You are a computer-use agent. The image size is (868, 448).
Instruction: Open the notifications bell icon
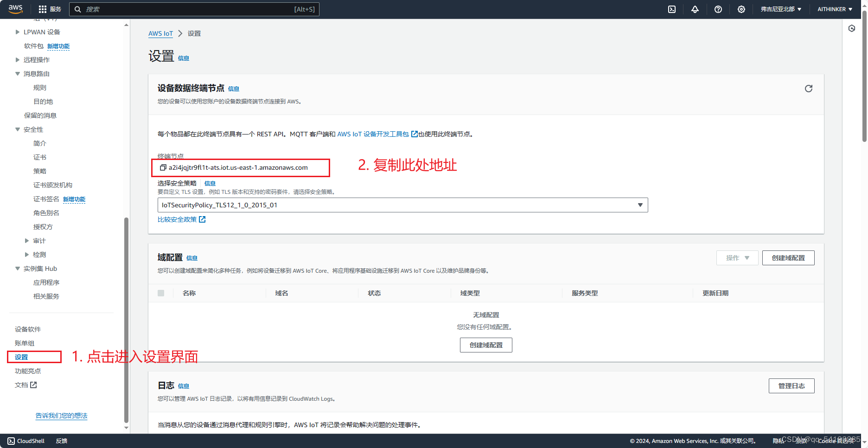click(x=695, y=9)
